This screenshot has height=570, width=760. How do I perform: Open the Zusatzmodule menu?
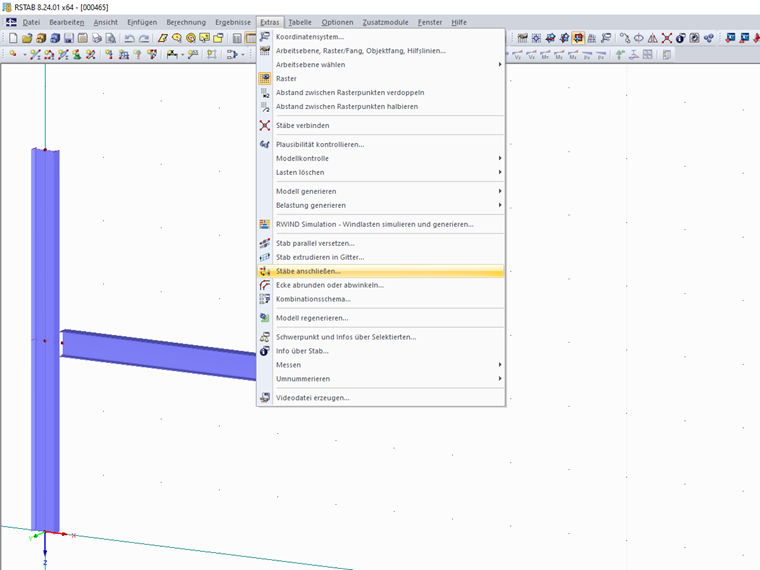click(x=385, y=22)
